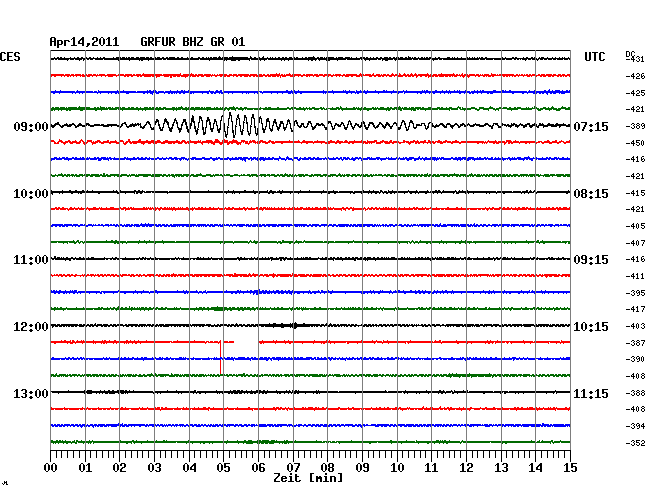650x494 pixels.
Task: Click the DC offset value "-411"
Action: pyautogui.click(x=635, y=276)
